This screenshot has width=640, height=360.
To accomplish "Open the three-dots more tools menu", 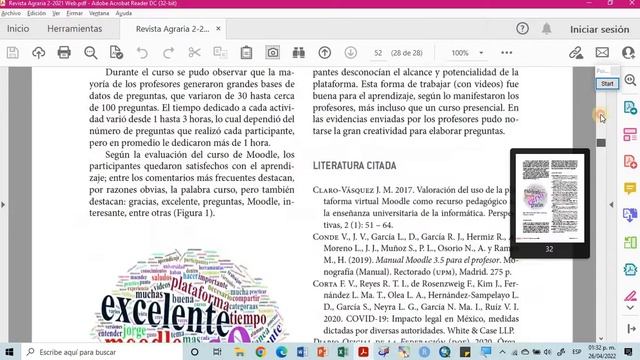I will point(507,53).
